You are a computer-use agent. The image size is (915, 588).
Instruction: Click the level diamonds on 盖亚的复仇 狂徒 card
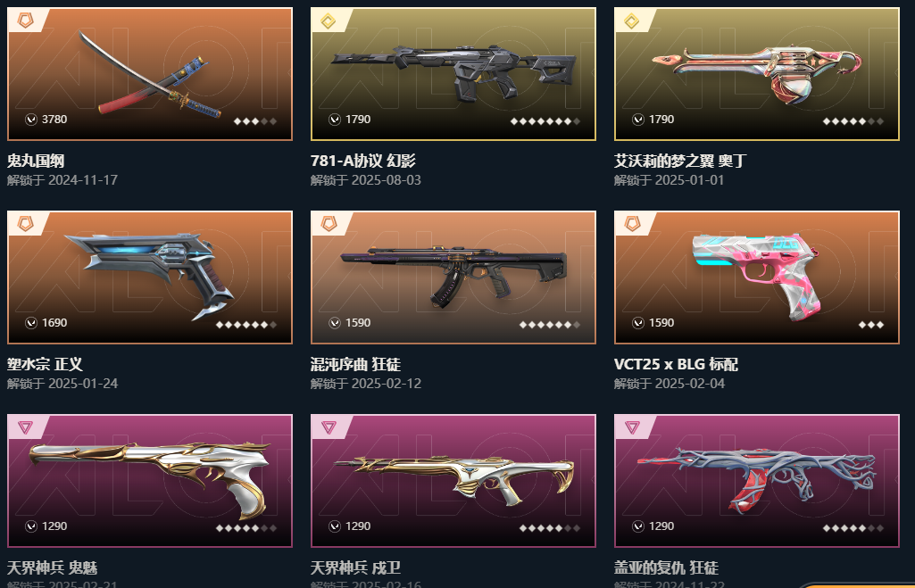click(853, 528)
